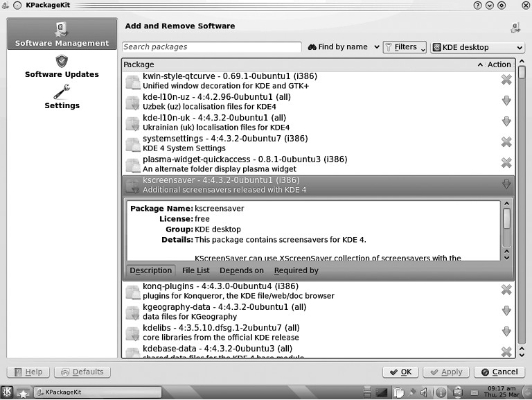Open the KDE application launcher menu

pyautogui.click(x=8, y=392)
